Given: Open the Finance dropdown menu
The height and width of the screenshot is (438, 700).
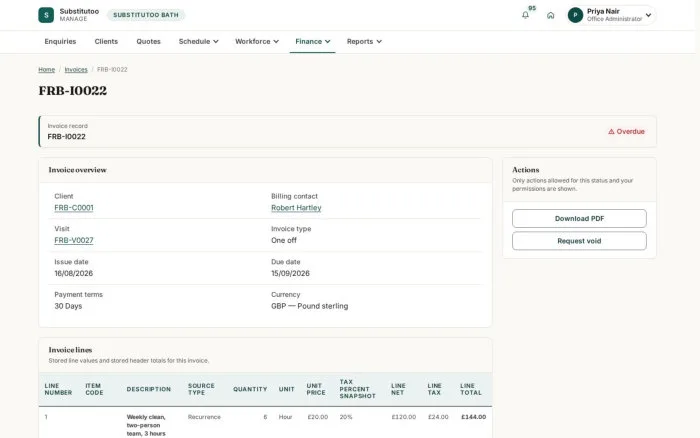Looking at the screenshot, I should point(312,42).
